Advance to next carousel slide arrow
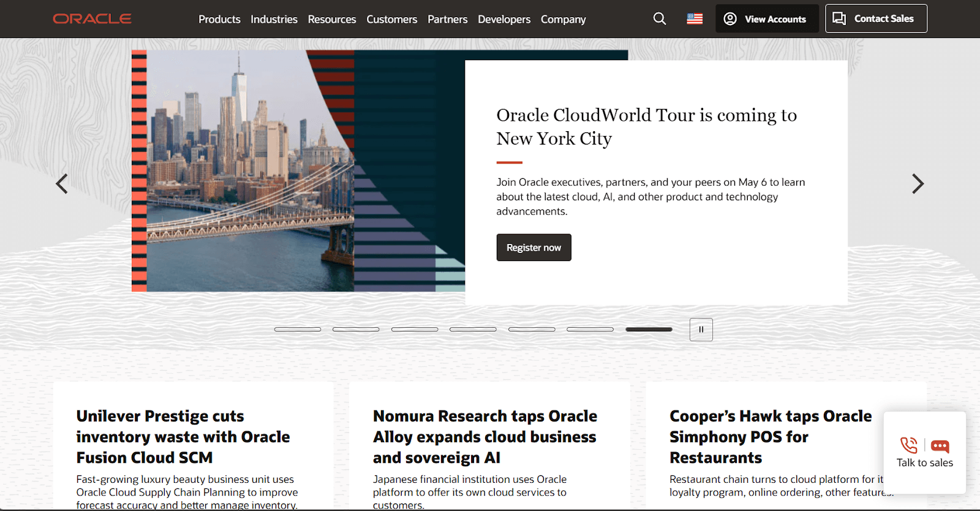The width and height of the screenshot is (980, 511). [x=917, y=184]
